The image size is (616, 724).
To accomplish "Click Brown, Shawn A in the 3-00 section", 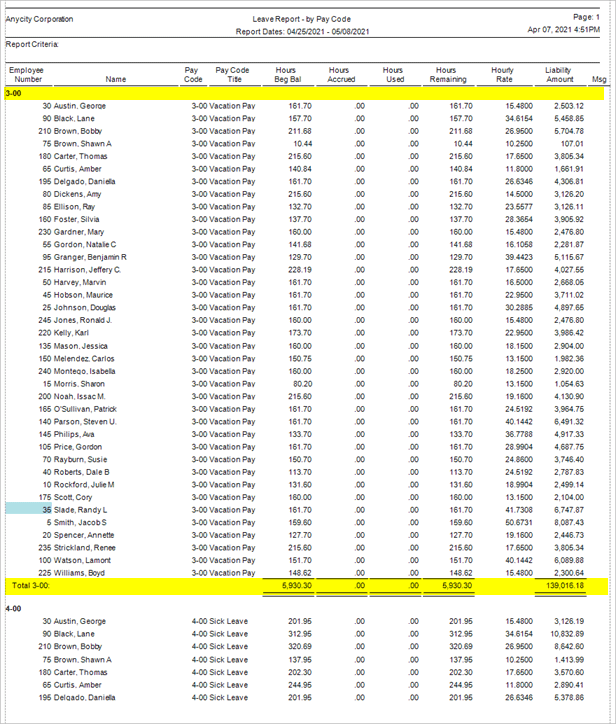I will [x=82, y=144].
